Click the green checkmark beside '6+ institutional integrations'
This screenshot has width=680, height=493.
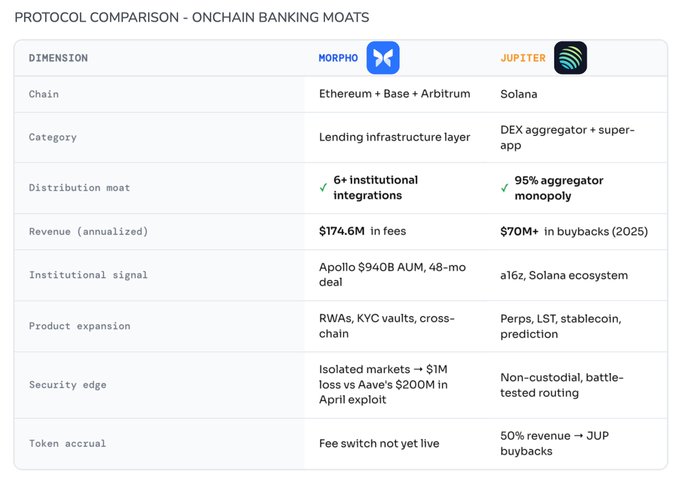324,187
